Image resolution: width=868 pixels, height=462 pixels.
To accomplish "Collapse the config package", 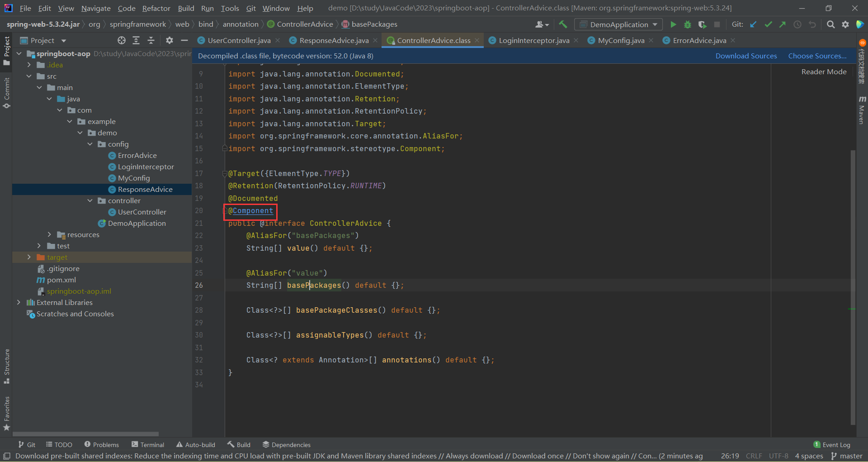I will click(90, 144).
